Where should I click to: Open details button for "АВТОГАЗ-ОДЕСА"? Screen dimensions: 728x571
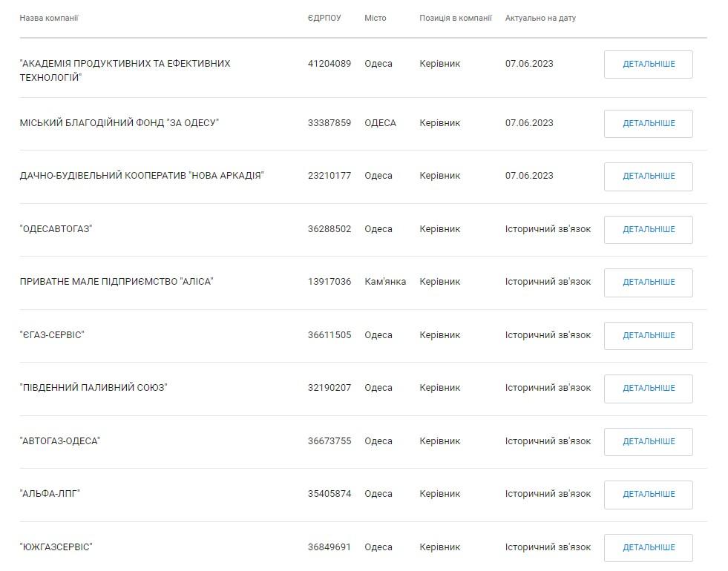pos(648,442)
